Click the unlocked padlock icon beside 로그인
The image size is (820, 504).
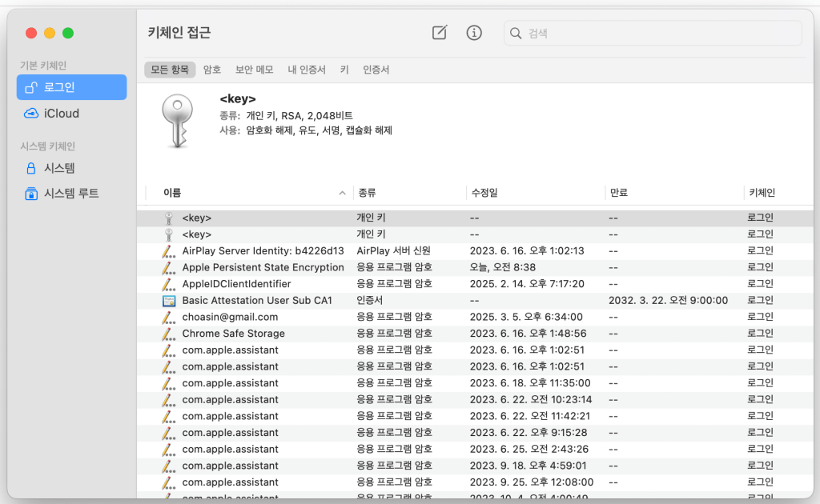(x=31, y=87)
